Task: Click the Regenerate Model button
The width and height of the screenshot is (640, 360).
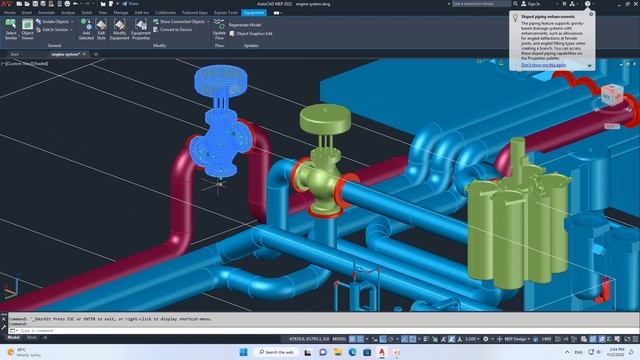Action: coord(244,25)
